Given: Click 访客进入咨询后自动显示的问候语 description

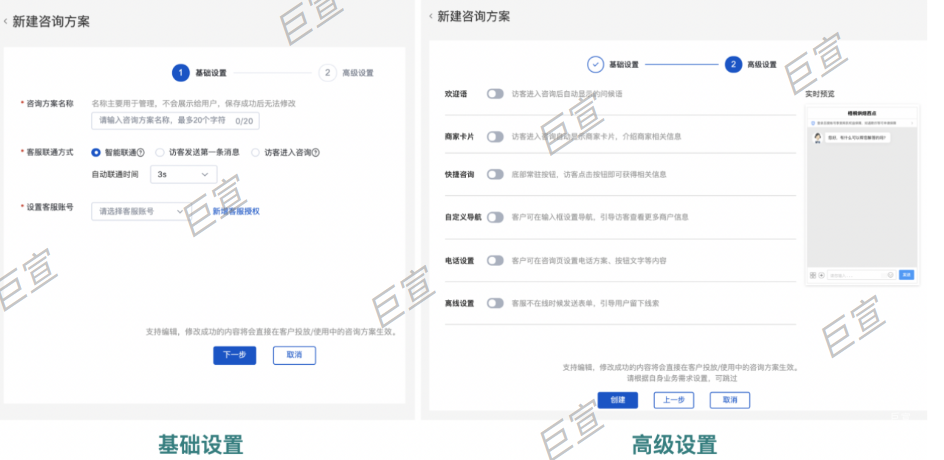Looking at the screenshot, I should point(567,95).
